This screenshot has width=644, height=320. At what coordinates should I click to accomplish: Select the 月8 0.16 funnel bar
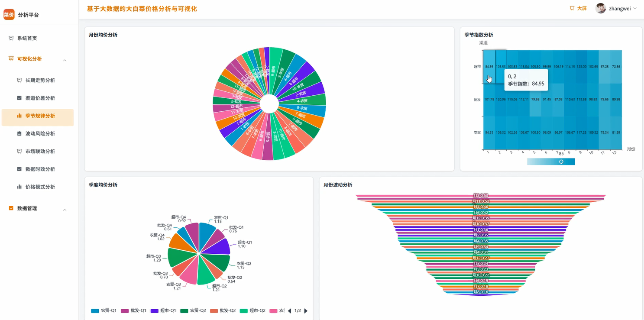(x=481, y=292)
